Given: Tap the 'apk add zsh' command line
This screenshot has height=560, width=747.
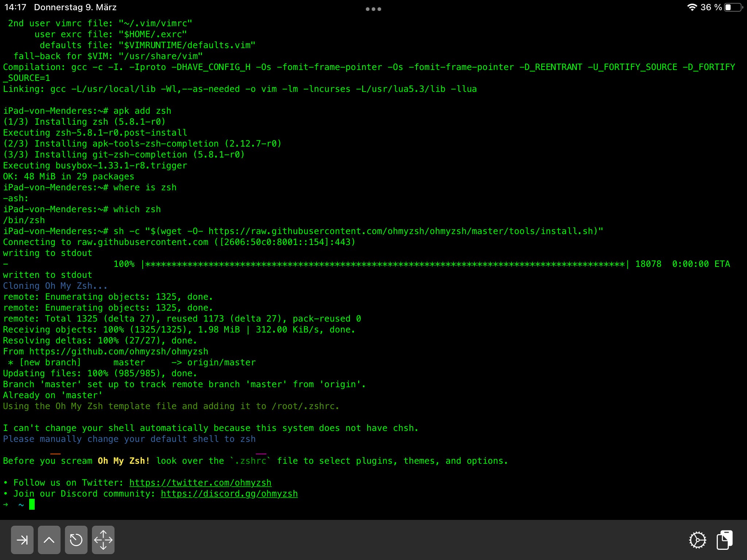Looking at the screenshot, I should pos(87,111).
